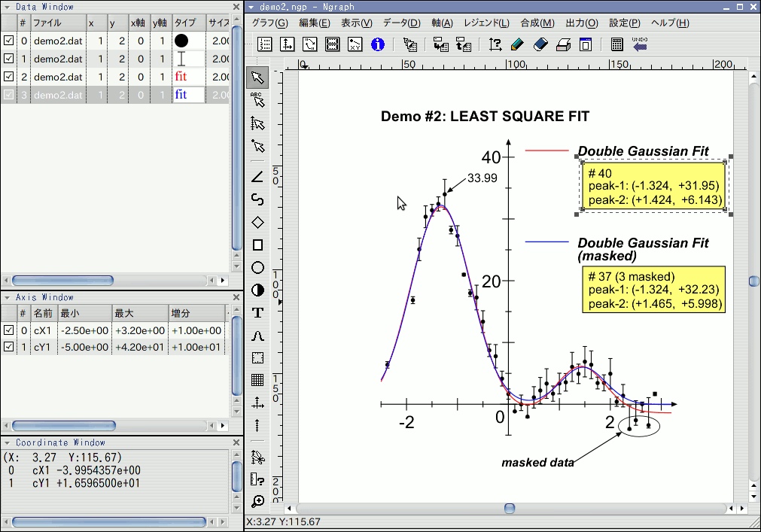The width and height of the screenshot is (761, 532).
Task: Toggle checkbox for data row 2
Action: [x=9, y=77]
